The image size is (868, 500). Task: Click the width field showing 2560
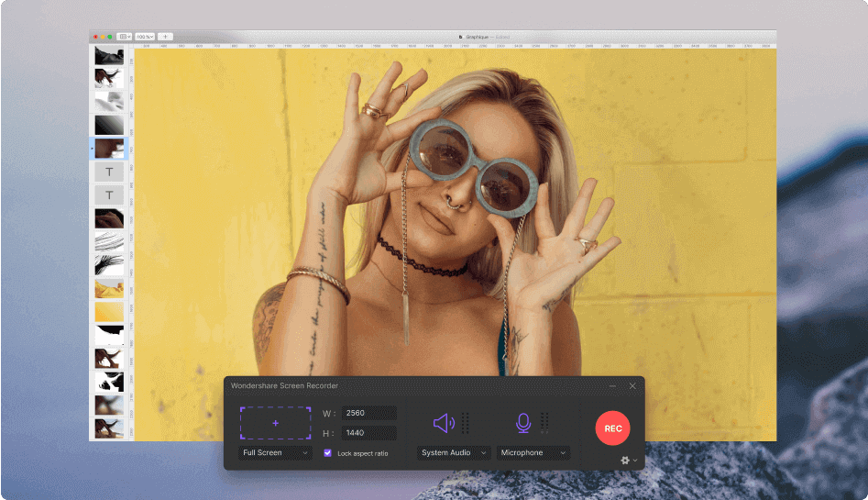(x=368, y=413)
